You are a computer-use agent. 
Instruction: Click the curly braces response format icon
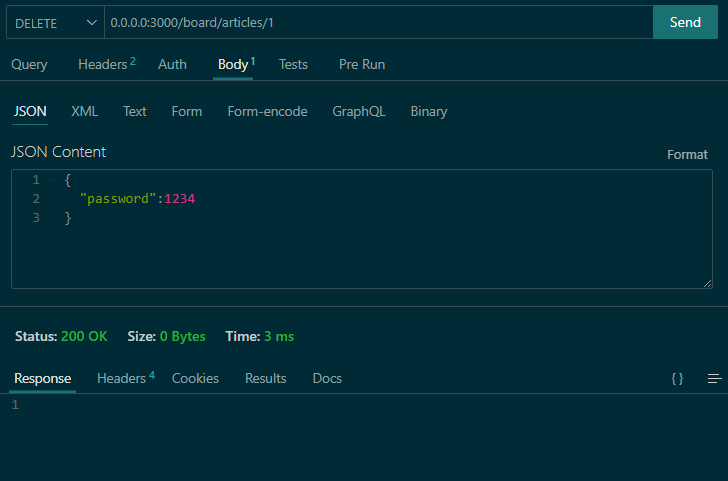(677, 379)
